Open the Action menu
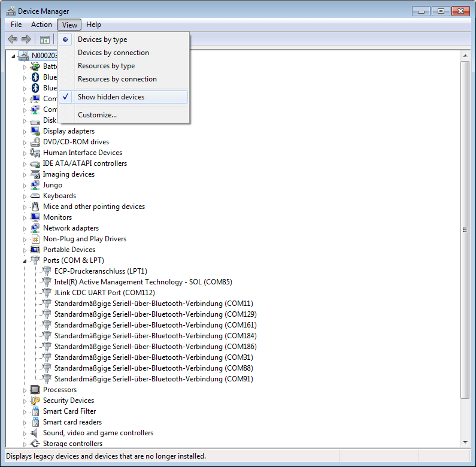The width and height of the screenshot is (476, 467). pyautogui.click(x=41, y=25)
